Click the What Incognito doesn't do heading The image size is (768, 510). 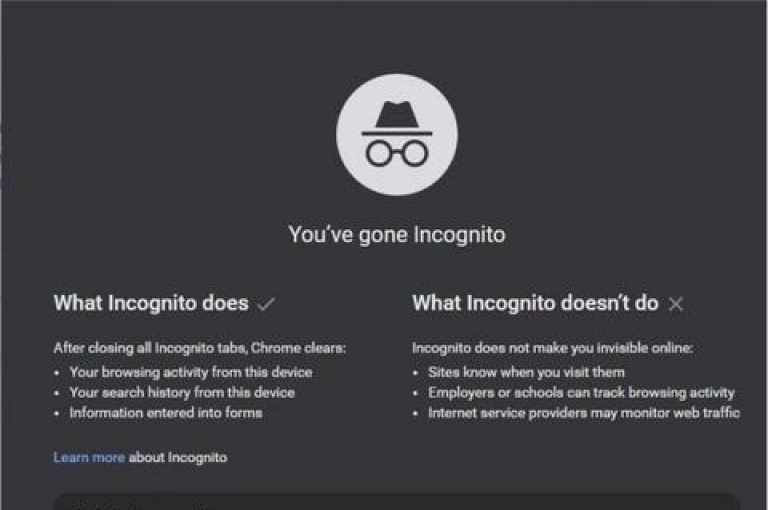click(x=535, y=303)
